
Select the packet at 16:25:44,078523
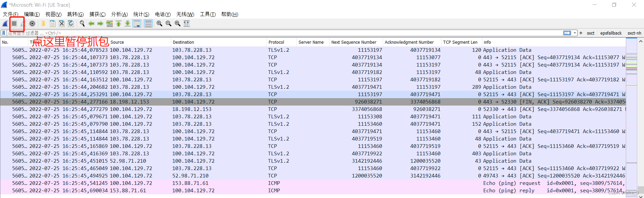[x=313, y=50]
